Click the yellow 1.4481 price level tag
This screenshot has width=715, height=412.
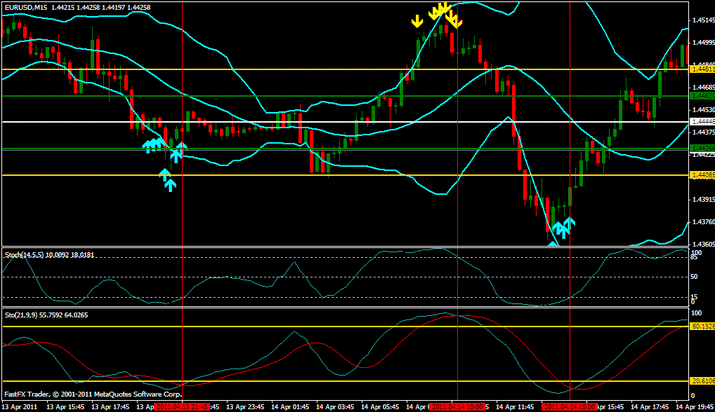(x=701, y=69)
